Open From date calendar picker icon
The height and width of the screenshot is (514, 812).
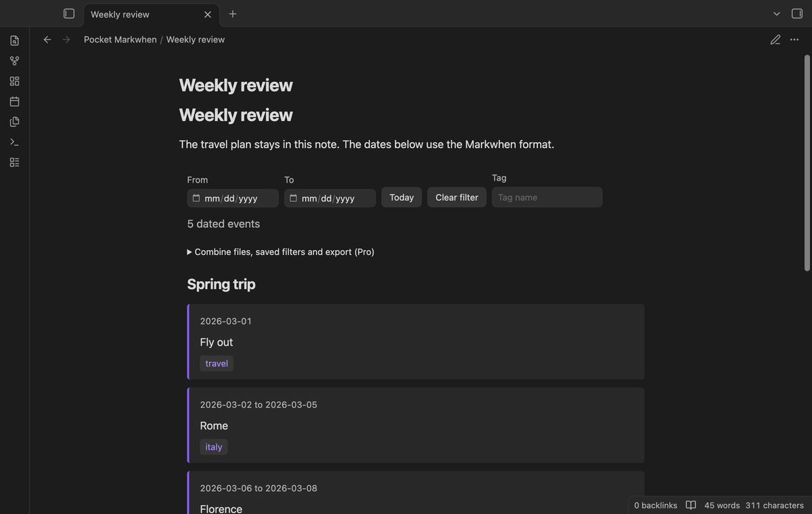196,198
